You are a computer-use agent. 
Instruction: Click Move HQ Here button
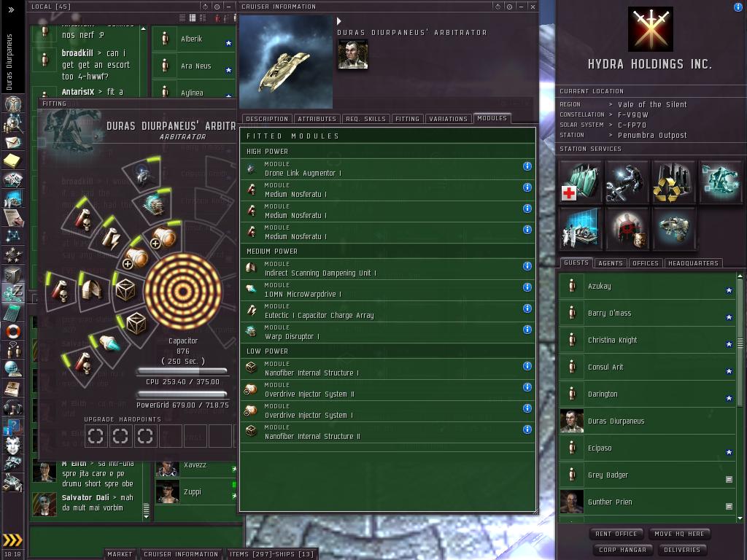[x=679, y=534]
